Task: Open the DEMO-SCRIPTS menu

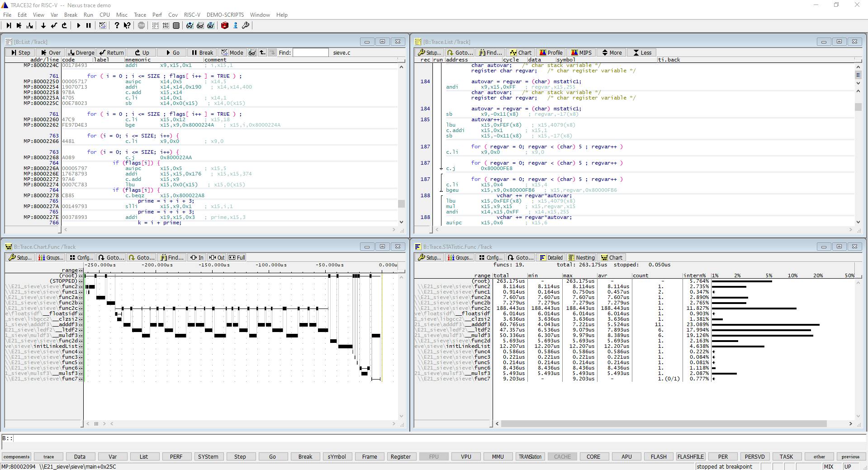Action: point(225,15)
